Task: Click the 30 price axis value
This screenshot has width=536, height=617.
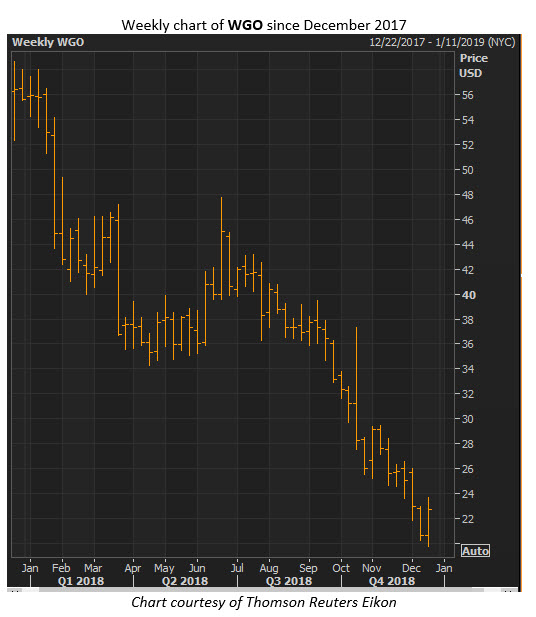Action: 468,419
